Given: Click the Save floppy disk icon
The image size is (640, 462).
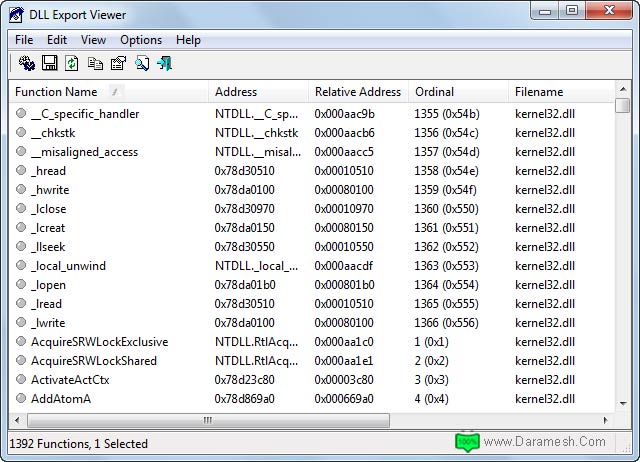Looking at the screenshot, I should point(49,64).
